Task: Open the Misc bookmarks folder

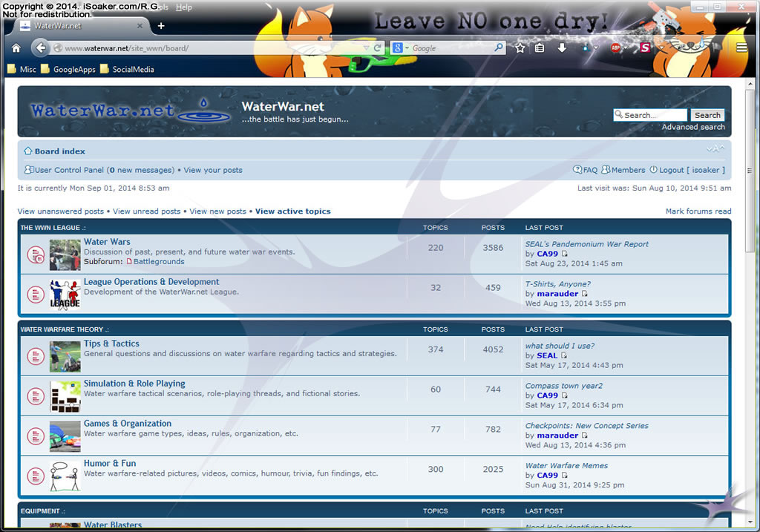Action: point(22,69)
